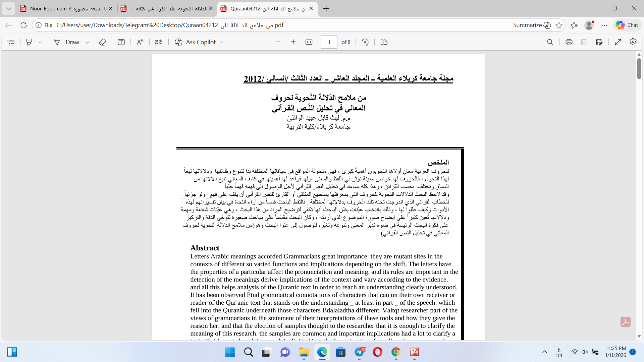Viewport: 644px width, 362px height.
Task: Add this page to favorites
Action: click(x=559, y=25)
